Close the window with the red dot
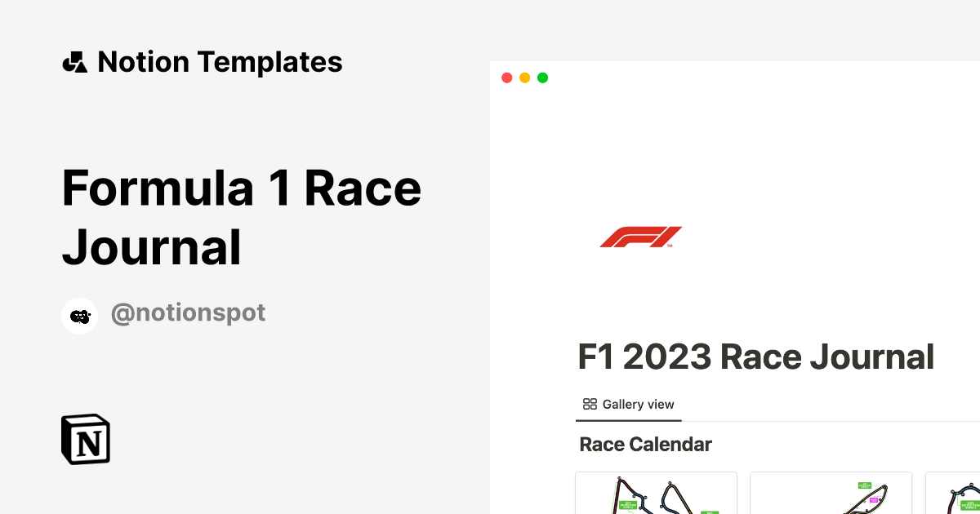This screenshot has width=980, height=514. pyautogui.click(x=506, y=78)
